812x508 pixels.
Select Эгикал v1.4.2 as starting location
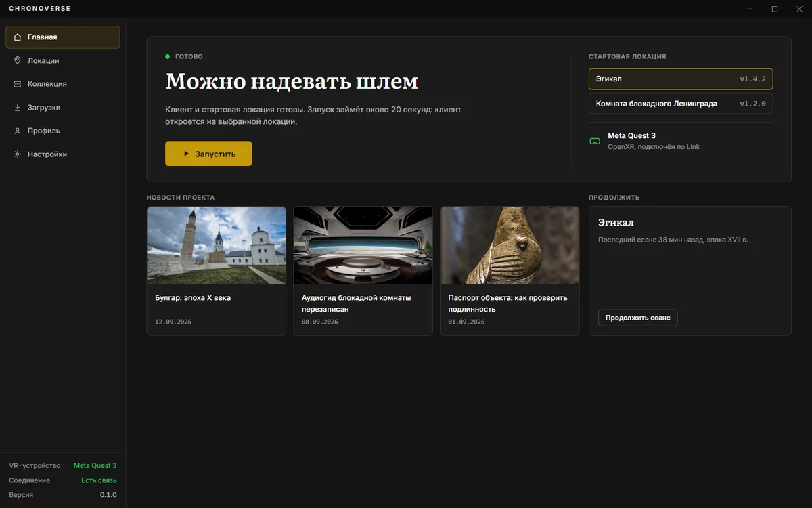[x=681, y=79]
